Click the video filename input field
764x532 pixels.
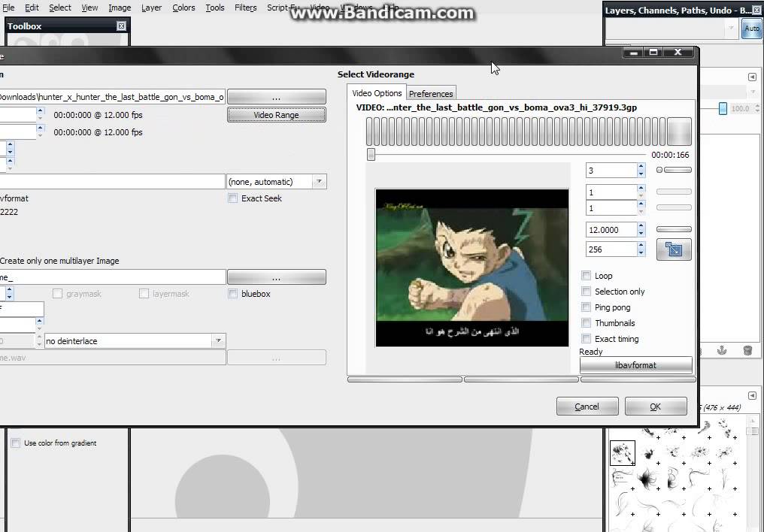point(112,97)
